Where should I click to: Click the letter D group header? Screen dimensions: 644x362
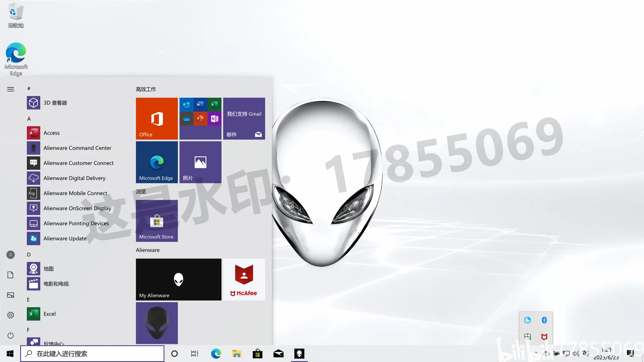coord(29,254)
